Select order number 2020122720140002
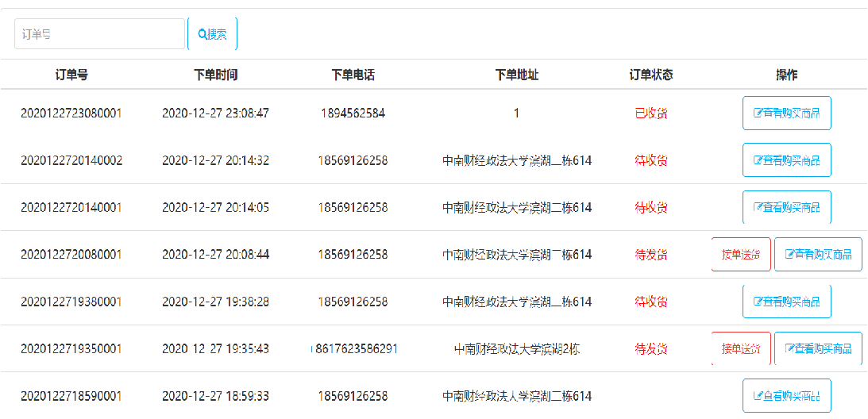Viewport: 868px width, 419px height. coord(71,160)
